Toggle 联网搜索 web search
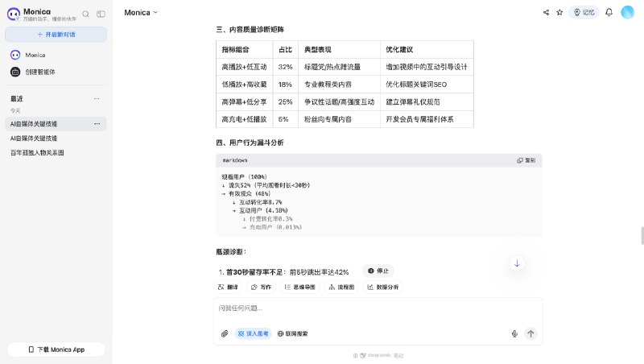The height and width of the screenshot is (364, 644). [x=292, y=333]
